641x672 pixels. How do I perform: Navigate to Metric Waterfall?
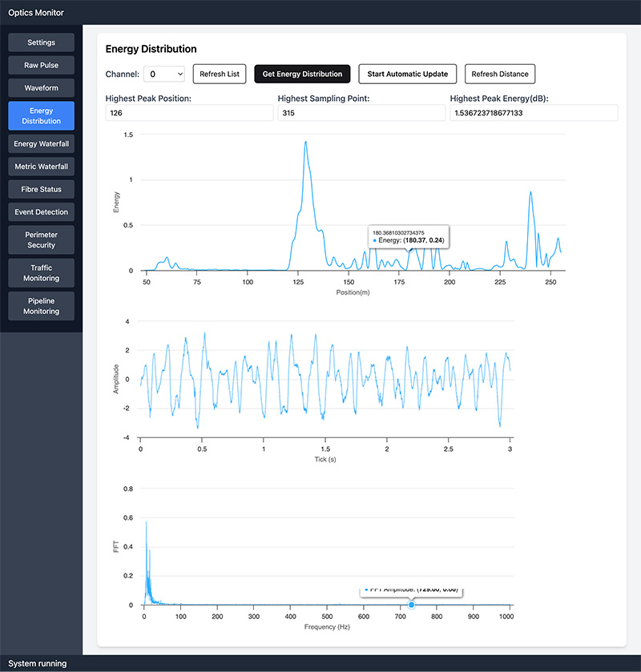coord(41,167)
